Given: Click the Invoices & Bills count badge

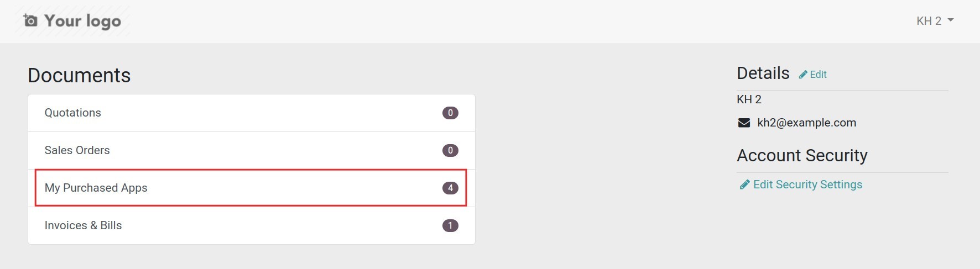Looking at the screenshot, I should click(x=450, y=225).
